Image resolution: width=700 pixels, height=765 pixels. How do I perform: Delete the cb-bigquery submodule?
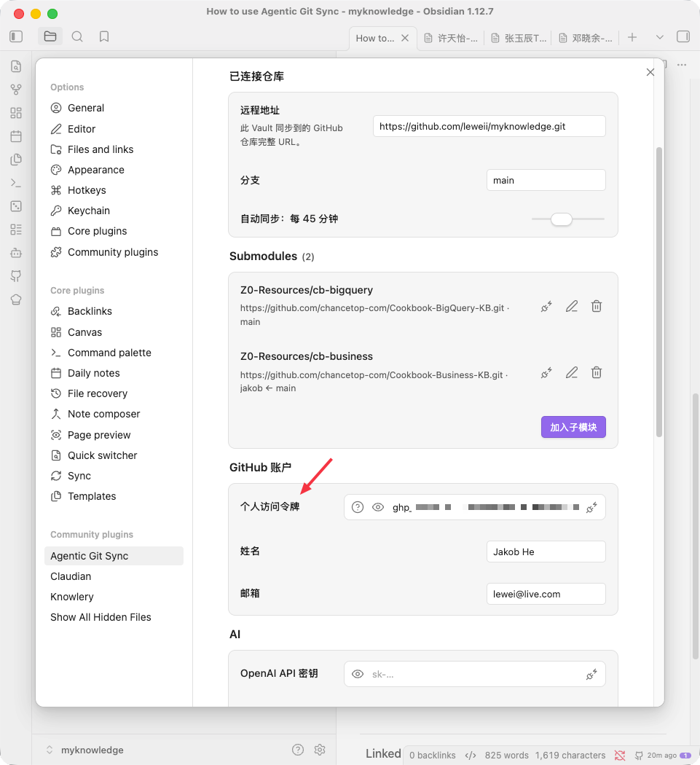click(597, 307)
